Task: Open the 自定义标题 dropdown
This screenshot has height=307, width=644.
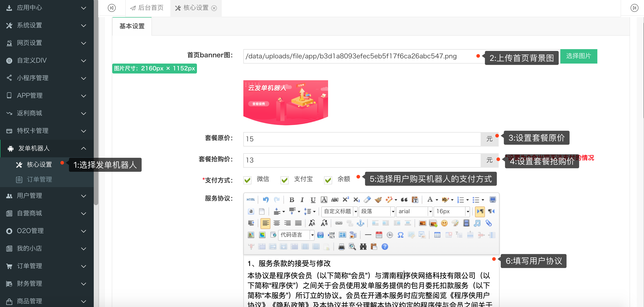Action: pos(340,211)
